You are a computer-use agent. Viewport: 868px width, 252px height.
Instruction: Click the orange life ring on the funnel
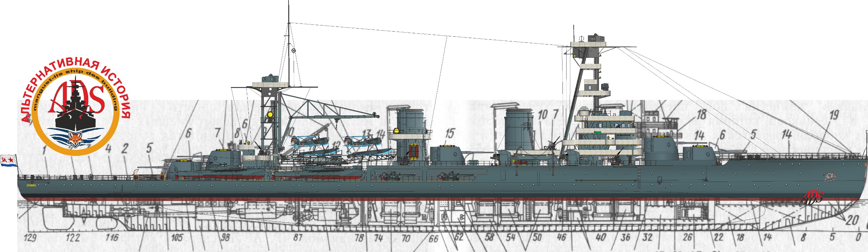(413, 152)
